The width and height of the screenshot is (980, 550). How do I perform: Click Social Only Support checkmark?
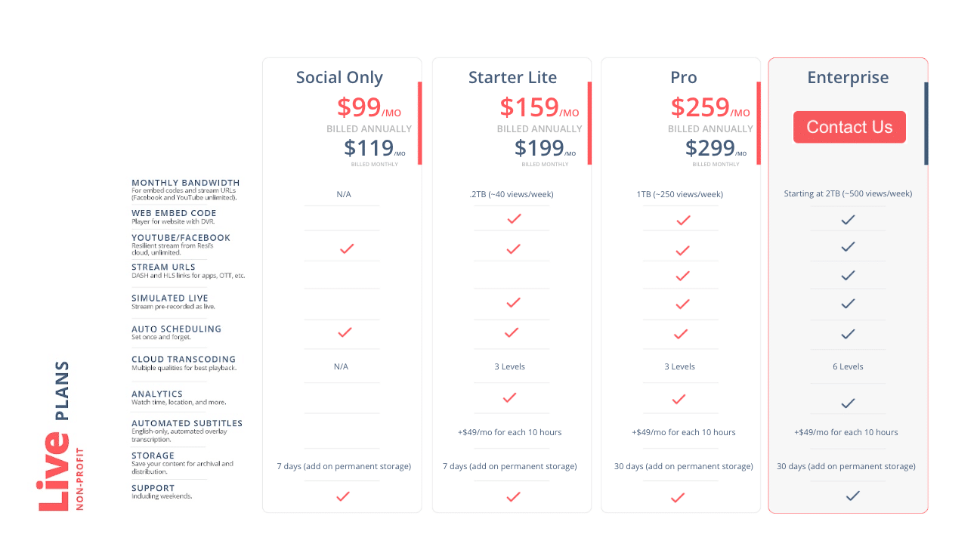[x=343, y=496]
